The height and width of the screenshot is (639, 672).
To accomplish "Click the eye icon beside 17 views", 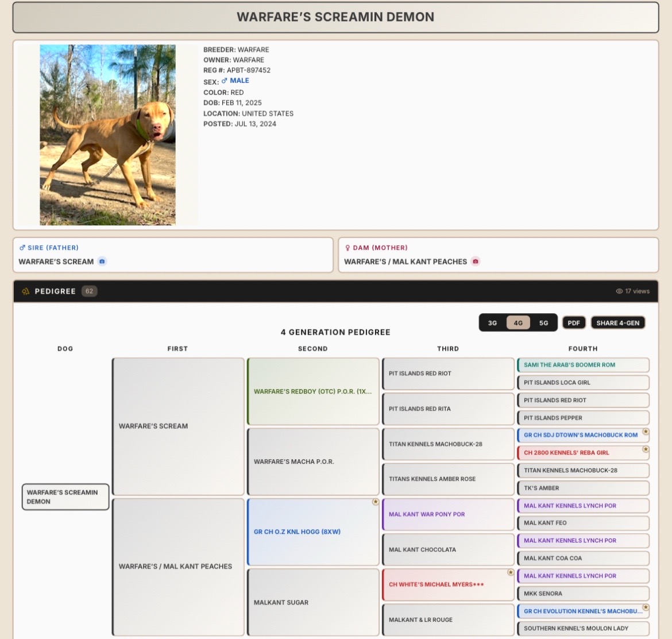I will [x=619, y=291].
